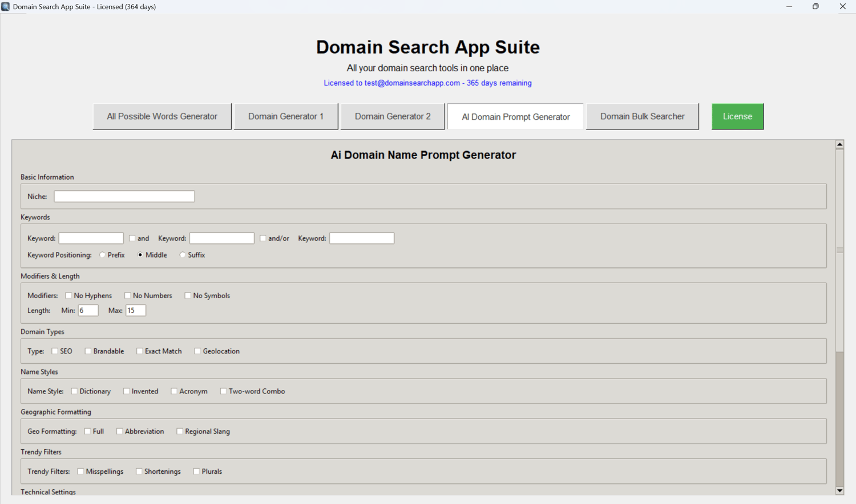Click the 'All your domain search tools' subtitle

coord(427,68)
